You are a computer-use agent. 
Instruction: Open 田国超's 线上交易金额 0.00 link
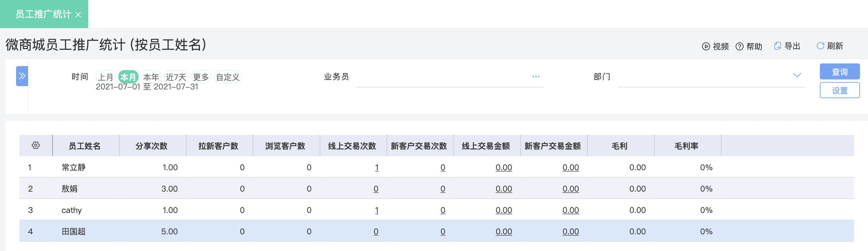[504, 232]
